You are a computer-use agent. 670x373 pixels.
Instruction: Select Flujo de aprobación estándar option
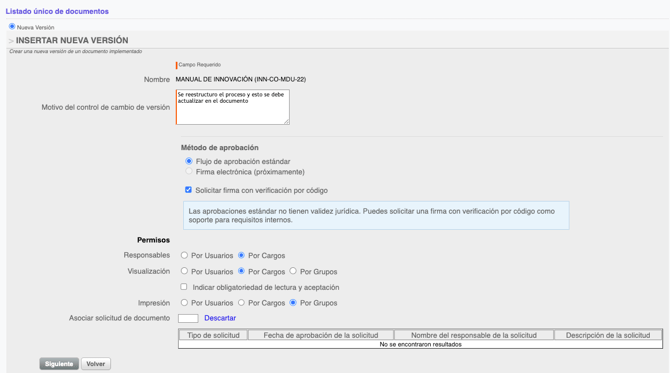[189, 161]
